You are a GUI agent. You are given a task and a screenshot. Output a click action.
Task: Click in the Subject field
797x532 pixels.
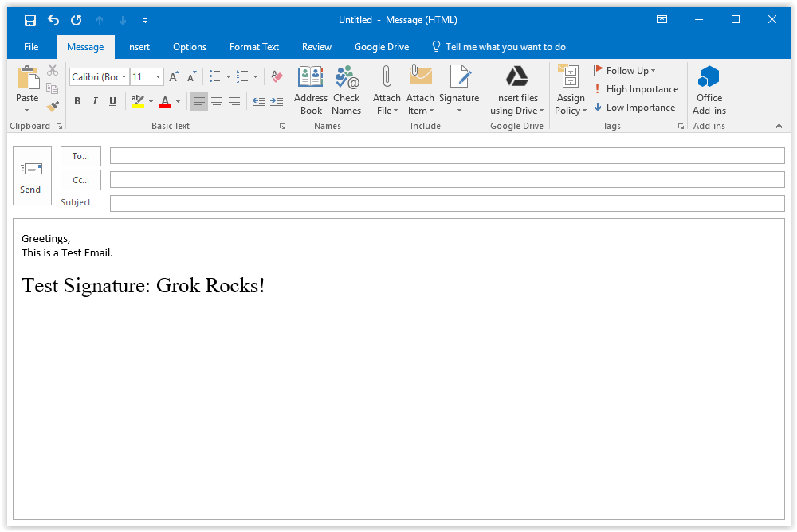click(x=447, y=203)
